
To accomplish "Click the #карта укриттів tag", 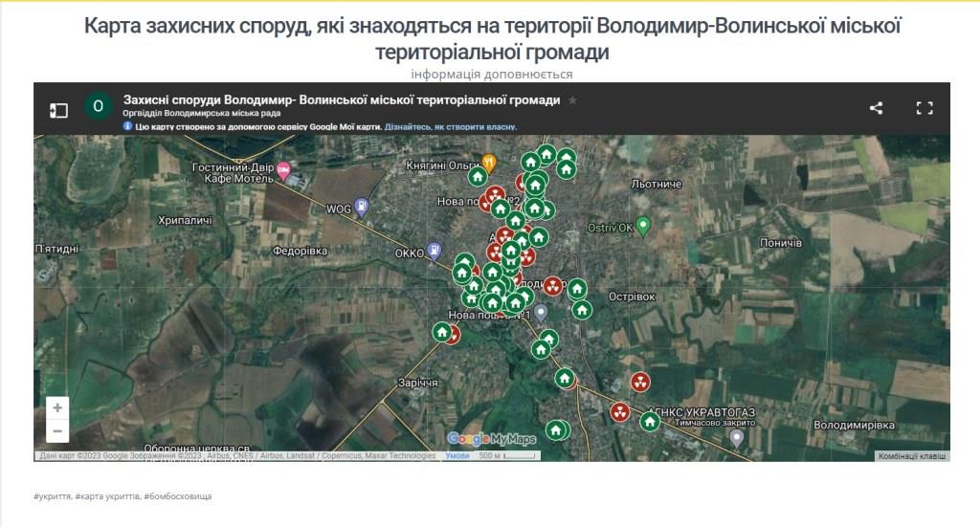I will pyautogui.click(x=105, y=496).
